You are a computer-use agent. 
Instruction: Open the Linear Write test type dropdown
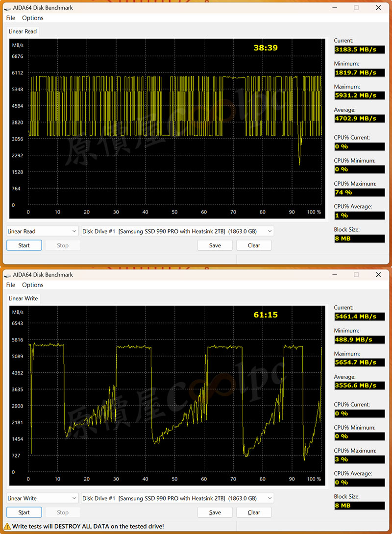point(42,498)
